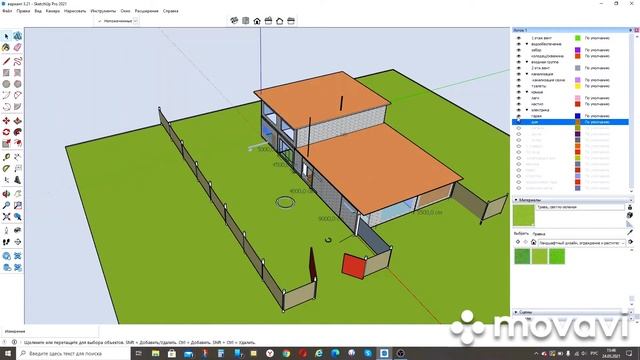Open the Camera menu
This screenshot has height=360, width=640.
pyautogui.click(x=53, y=11)
